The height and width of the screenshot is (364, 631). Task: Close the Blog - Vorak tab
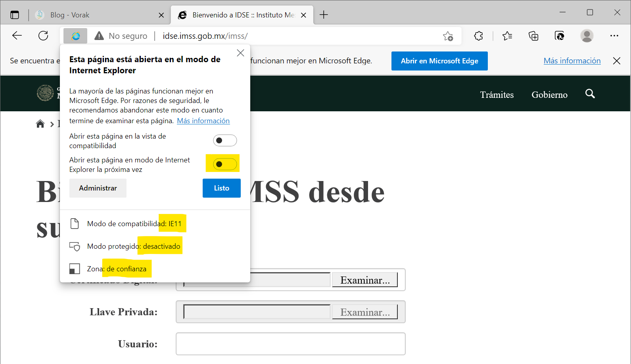pyautogui.click(x=161, y=15)
